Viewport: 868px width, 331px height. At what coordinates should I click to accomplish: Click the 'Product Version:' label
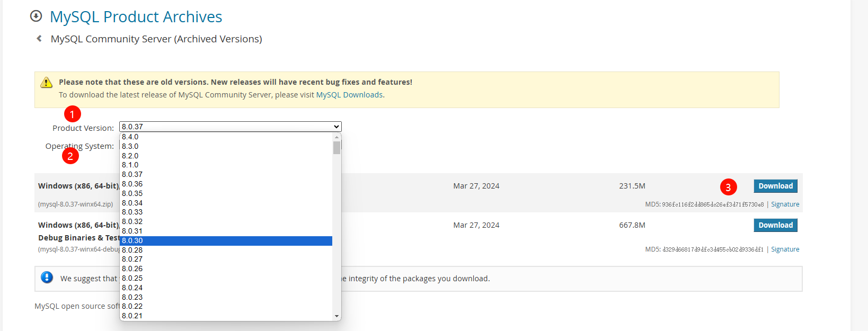[x=83, y=128]
